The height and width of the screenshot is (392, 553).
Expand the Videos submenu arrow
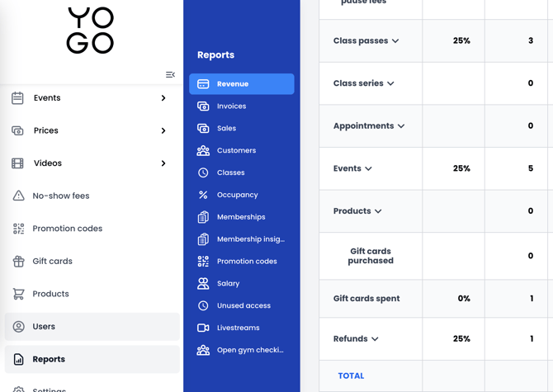click(163, 163)
